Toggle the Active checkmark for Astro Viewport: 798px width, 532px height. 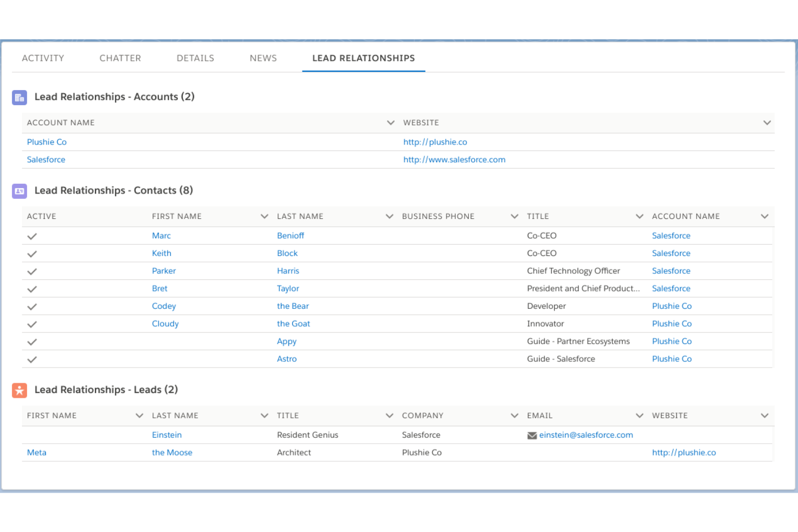click(32, 360)
